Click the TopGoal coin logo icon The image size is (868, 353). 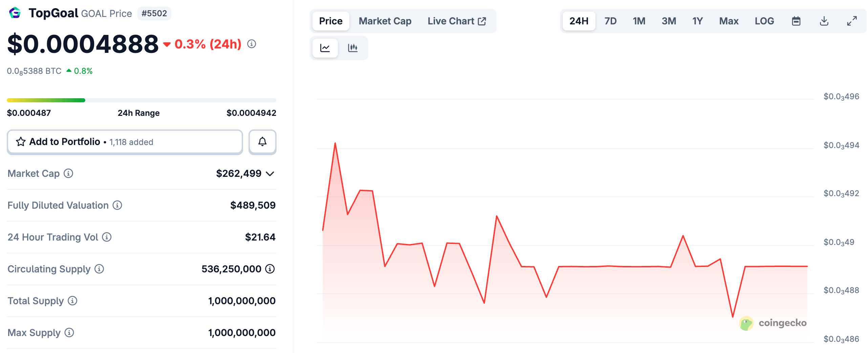(x=15, y=13)
